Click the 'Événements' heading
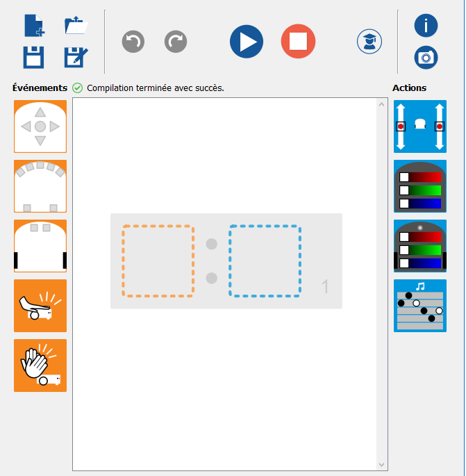The height and width of the screenshot is (476, 466). pyautogui.click(x=40, y=88)
